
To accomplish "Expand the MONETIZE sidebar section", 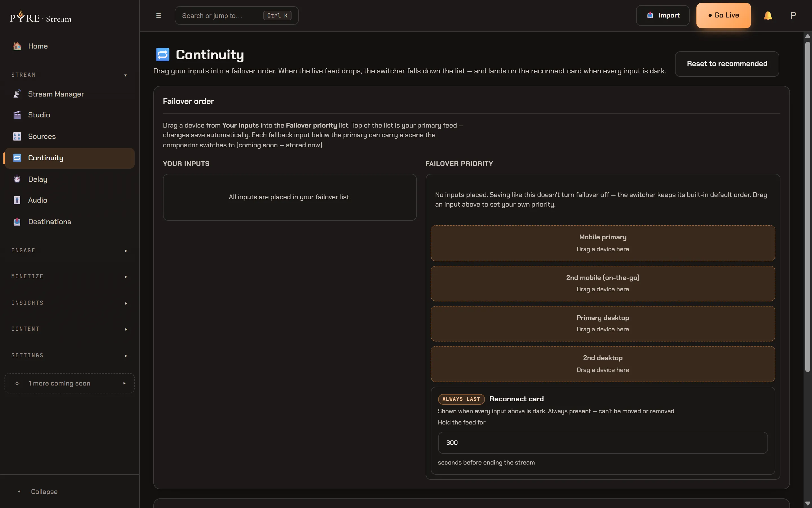I will (69, 277).
